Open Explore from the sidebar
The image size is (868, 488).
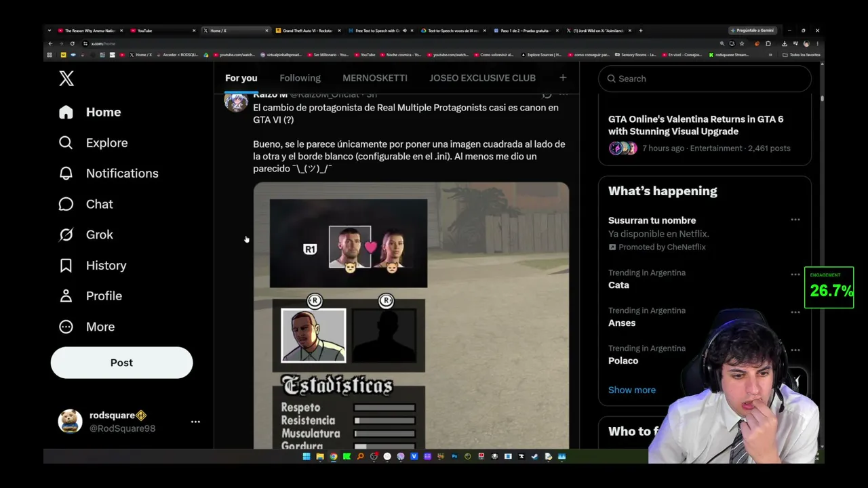[x=94, y=142]
